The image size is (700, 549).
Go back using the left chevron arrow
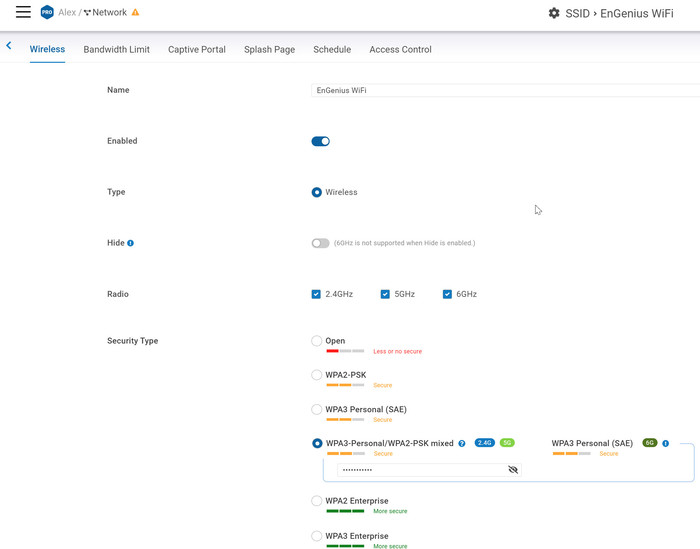(x=9, y=46)
